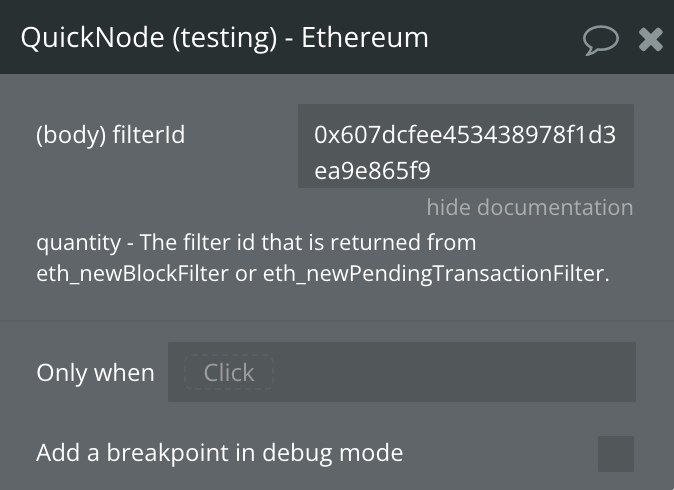Click the panel title 'QuickNode (testing) - Ethereum'
This screenshot has height=490, width=674.
point(224,38)
